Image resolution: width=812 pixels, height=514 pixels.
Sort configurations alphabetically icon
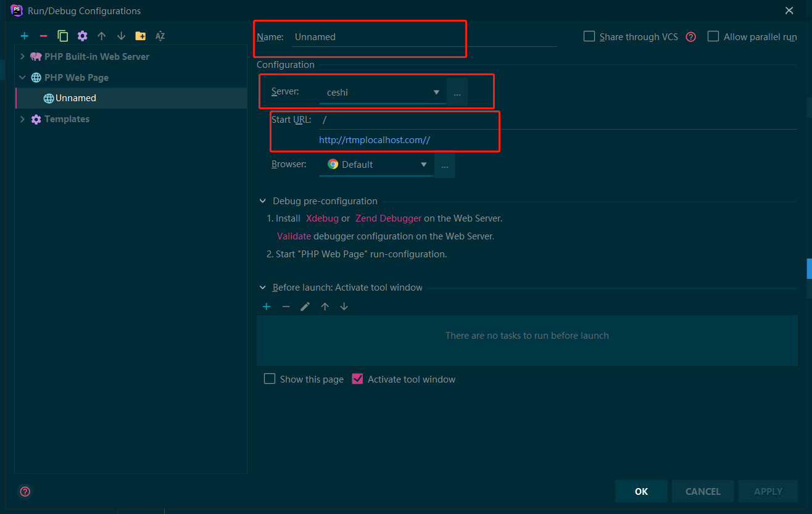(x=160, y=36)
